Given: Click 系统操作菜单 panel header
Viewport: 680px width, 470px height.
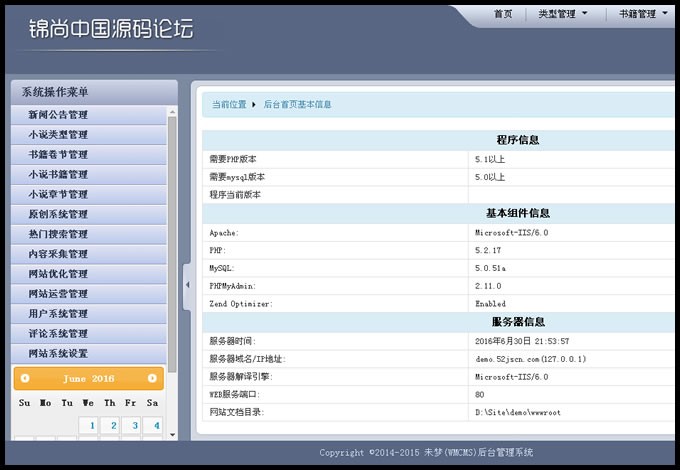Looking at the screenshot, I should 94,92.
